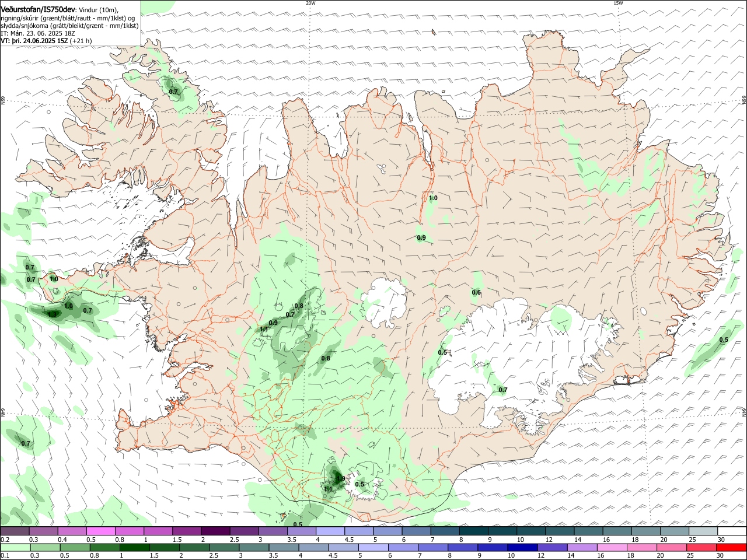Click the '1.3' precipitation value off the west coast
Screen dimensions: 747x560
53,314
